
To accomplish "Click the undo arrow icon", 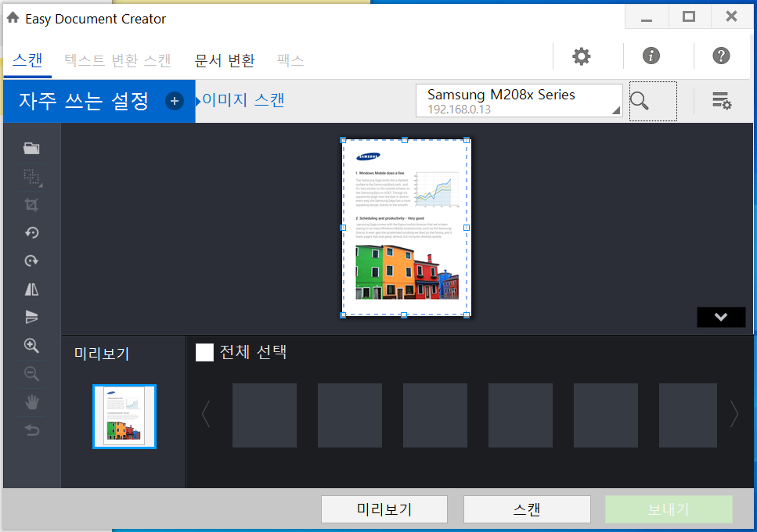I will click(31, 430).
